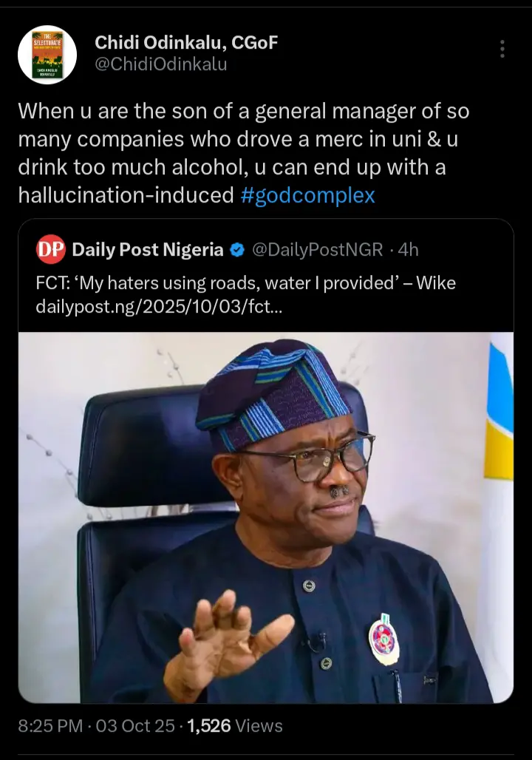
Task: Click the tweet line starting "When u are"
Action: coord(243,111)
